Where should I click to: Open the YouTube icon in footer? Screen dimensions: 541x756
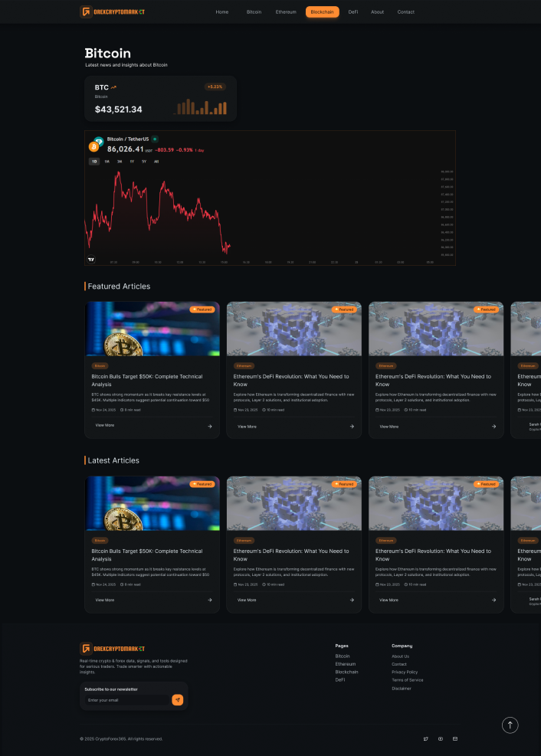(440, 738)
